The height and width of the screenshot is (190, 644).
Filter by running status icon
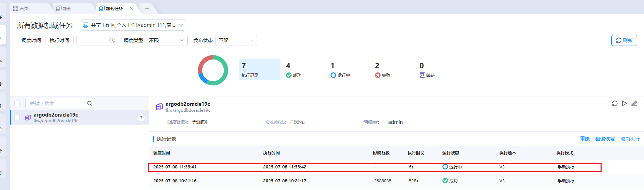pos(333,75)
